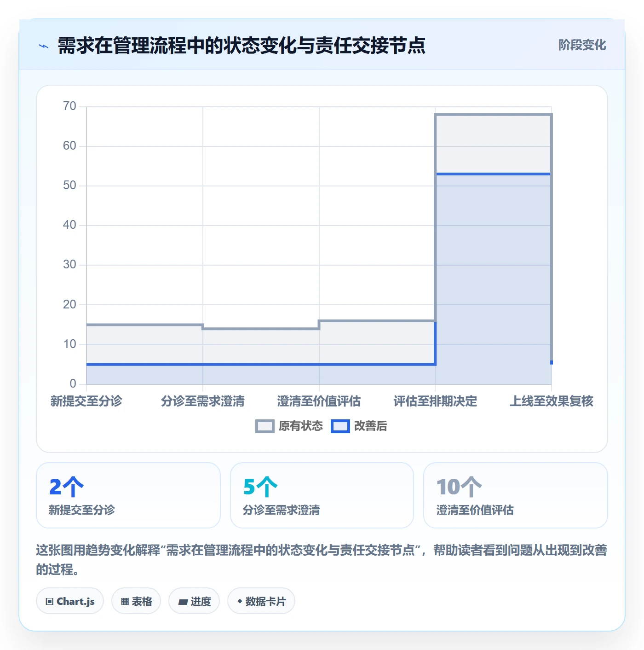This screenshot has height=650, width=644.
Task: Click the y-axis value 70
Action: 69,106
